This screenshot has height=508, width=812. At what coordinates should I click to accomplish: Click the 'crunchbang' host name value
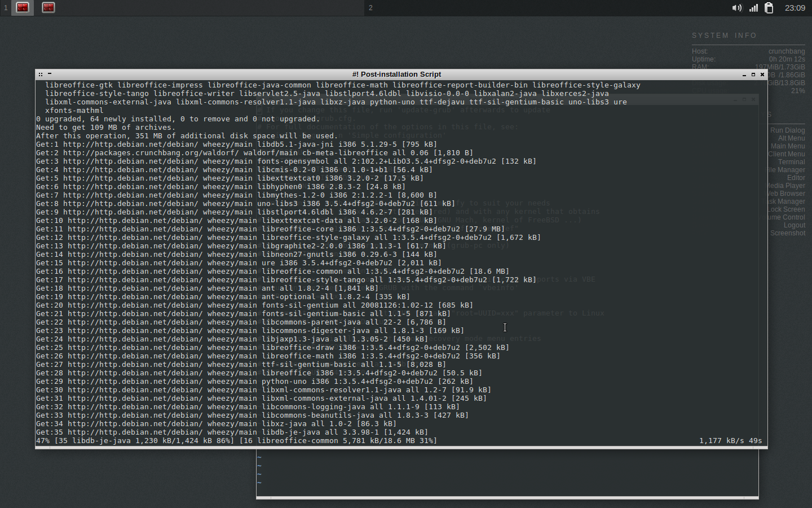click(x=787, y=51)
